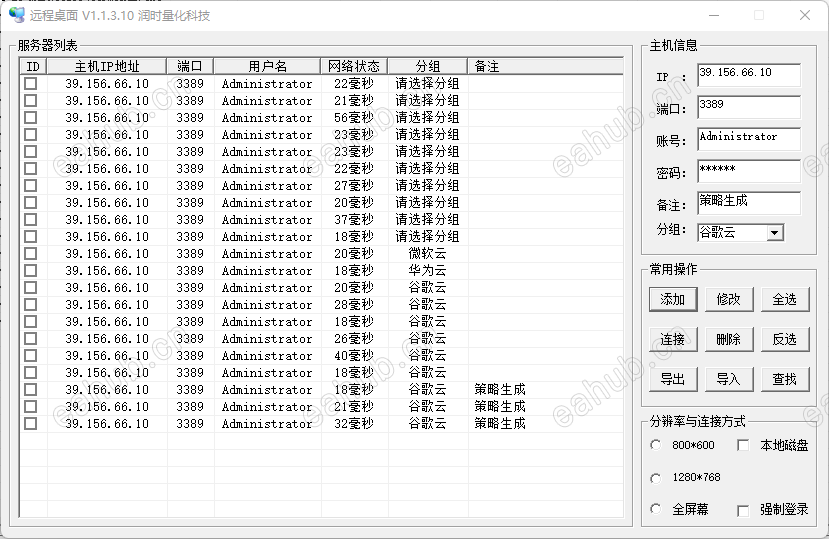The height and width of the screenshot is (539, 829).
Task: Click 请选择分组 in the 27毫秒 row
Action: (x=427, y=186)
